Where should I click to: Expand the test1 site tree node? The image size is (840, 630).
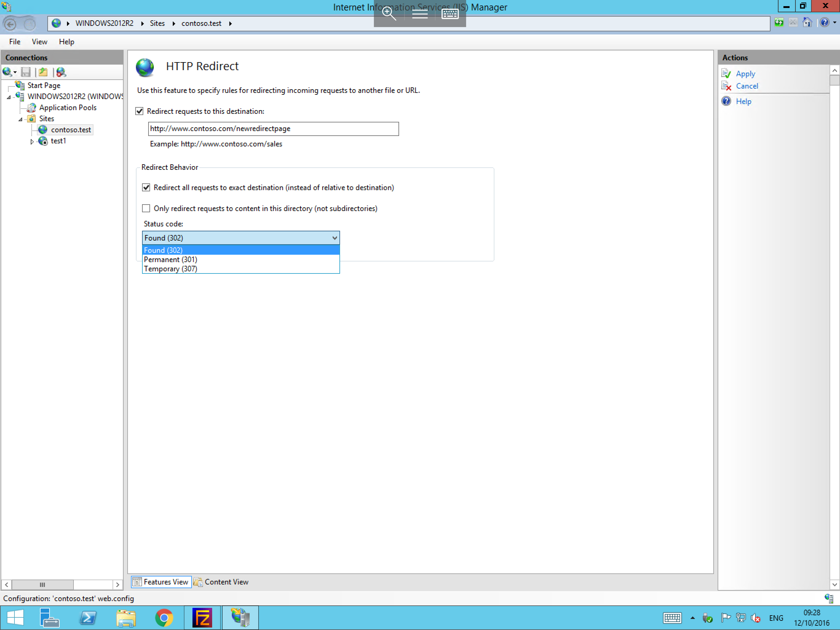click(x=32, y=142)
